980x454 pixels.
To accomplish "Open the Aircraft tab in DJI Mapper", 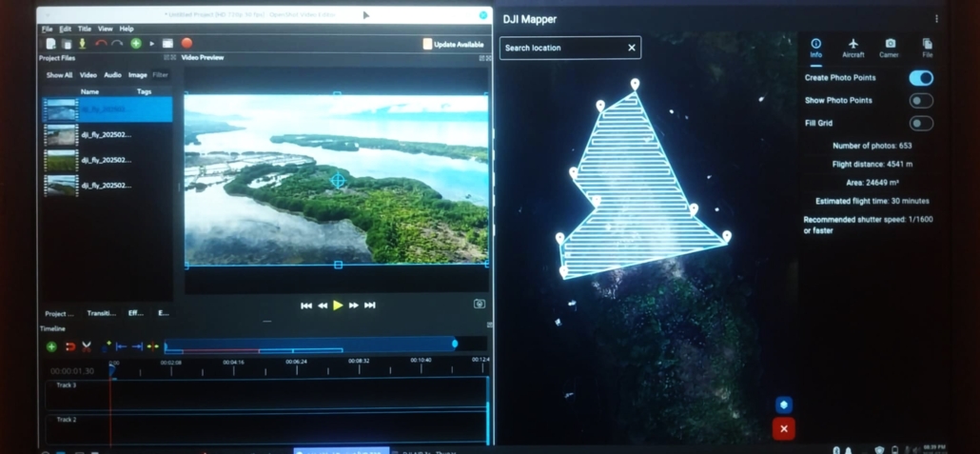I will click(x=853, y=49).
